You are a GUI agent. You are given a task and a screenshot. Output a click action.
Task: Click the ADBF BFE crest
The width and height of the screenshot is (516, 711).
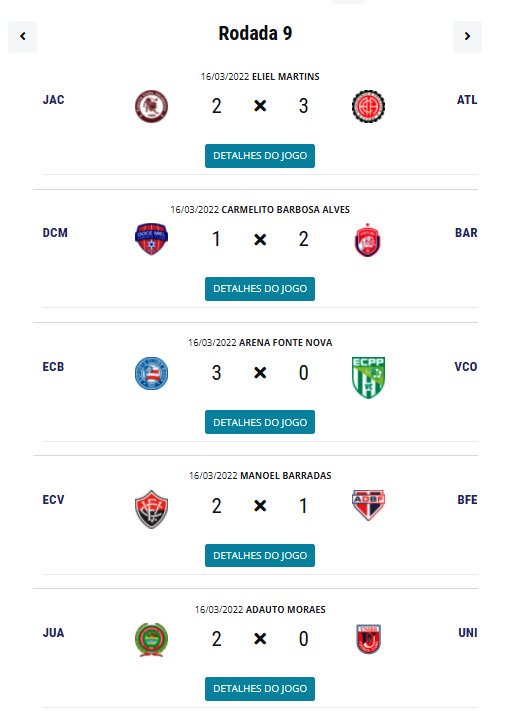click(368, 505)
